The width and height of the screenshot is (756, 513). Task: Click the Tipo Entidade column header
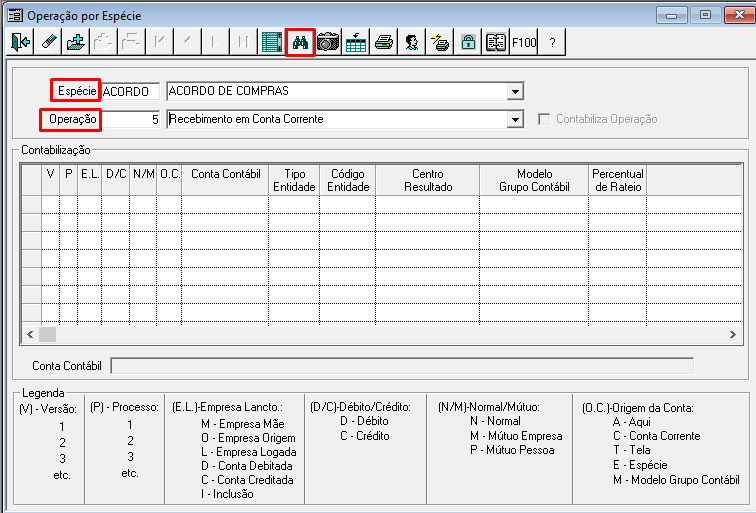[294, 180]
